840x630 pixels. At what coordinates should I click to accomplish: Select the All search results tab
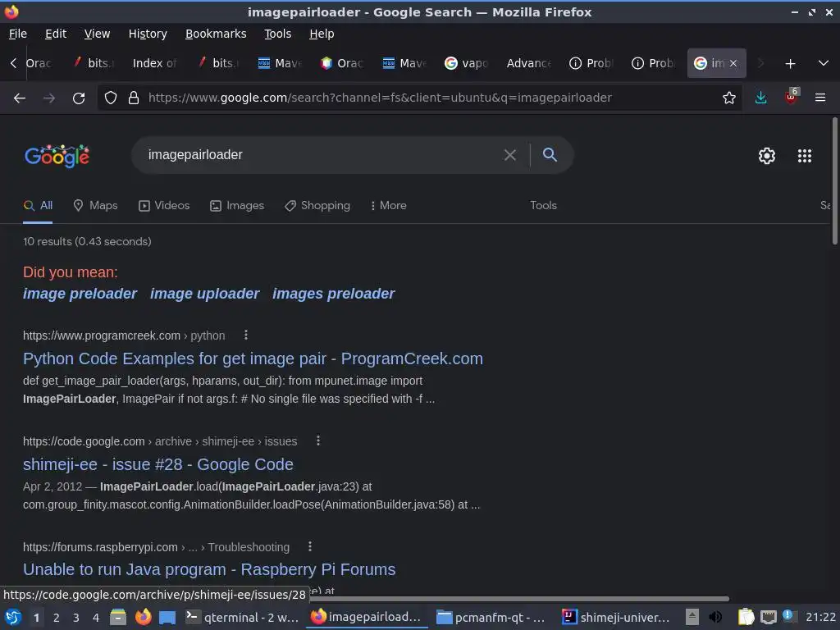[38, 206]
